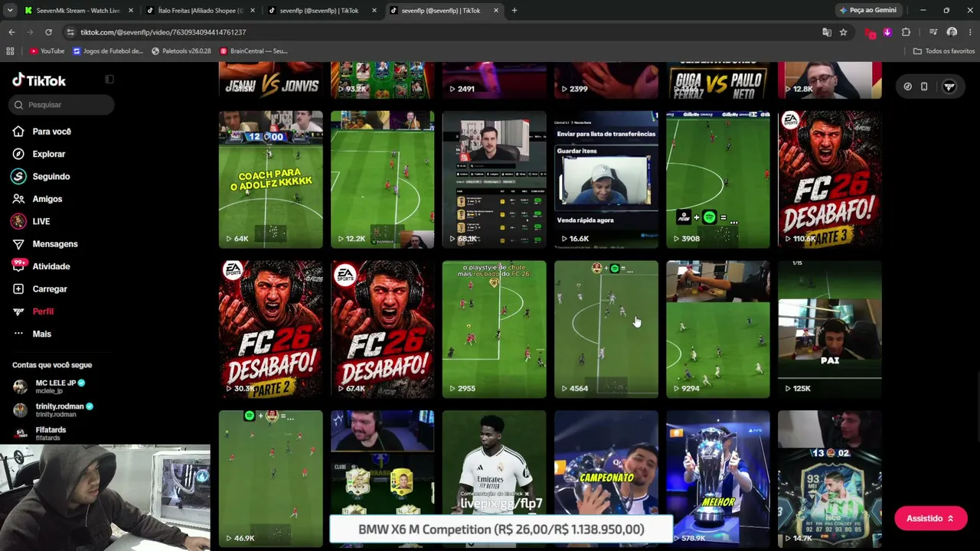Open the video with 9294 views

click(718, 329)
